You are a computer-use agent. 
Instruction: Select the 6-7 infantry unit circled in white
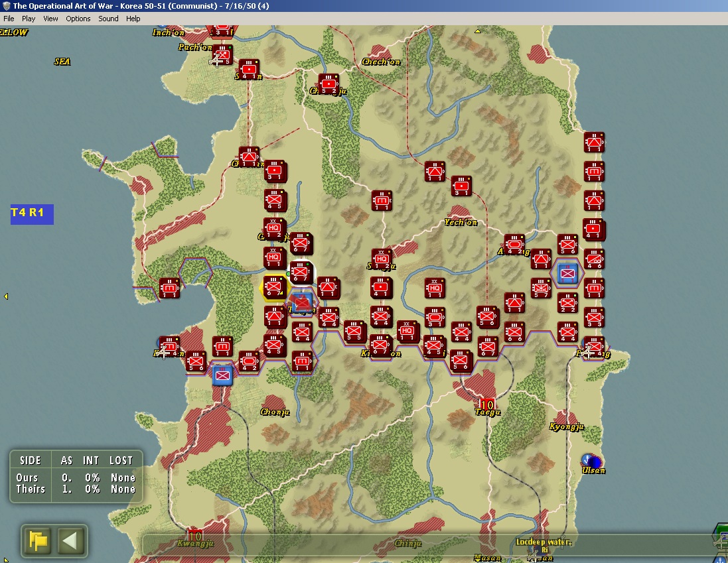click(301, 273)
